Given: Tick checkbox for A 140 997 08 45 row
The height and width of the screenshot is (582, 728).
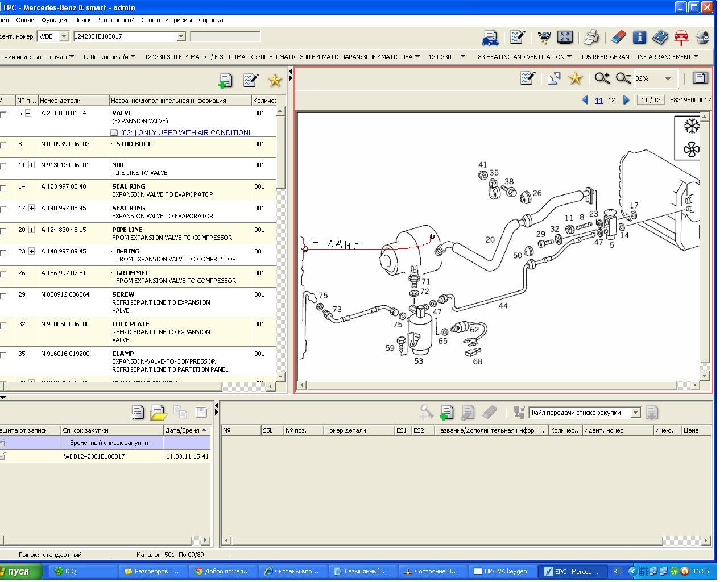Looking at the screenshot, I should tap(3, 209).
